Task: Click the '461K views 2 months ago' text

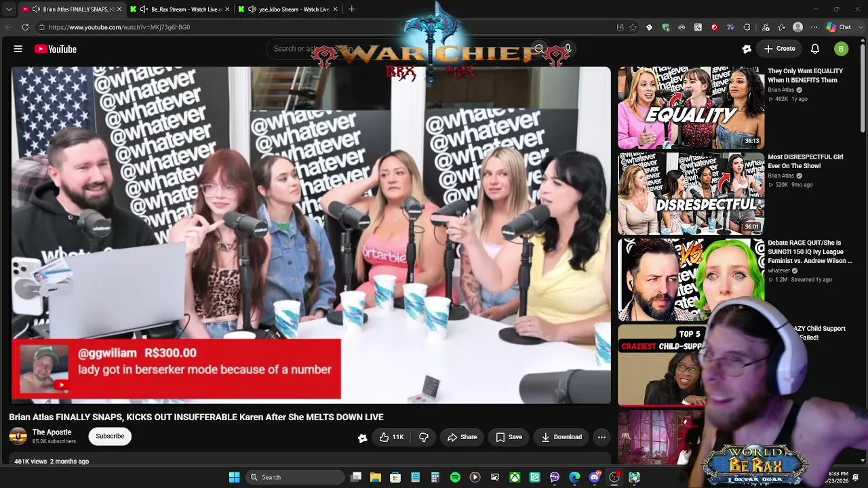Action: 52,461
